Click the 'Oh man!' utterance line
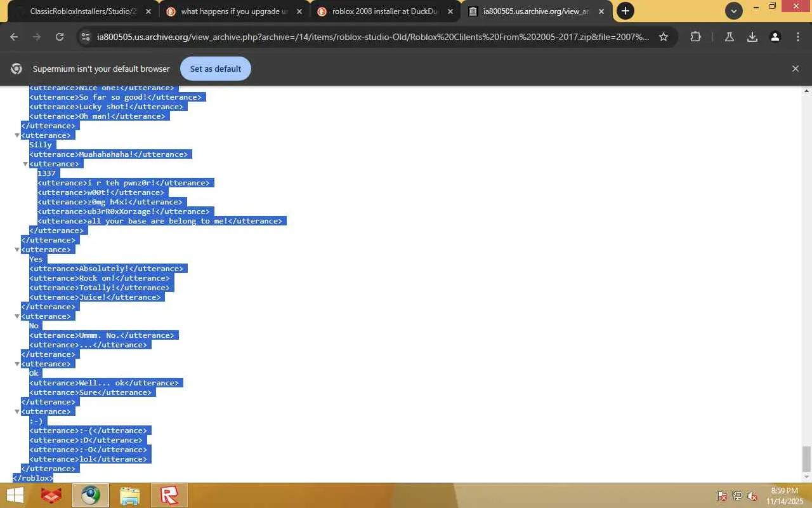812x508 pixels. point(97,116)
